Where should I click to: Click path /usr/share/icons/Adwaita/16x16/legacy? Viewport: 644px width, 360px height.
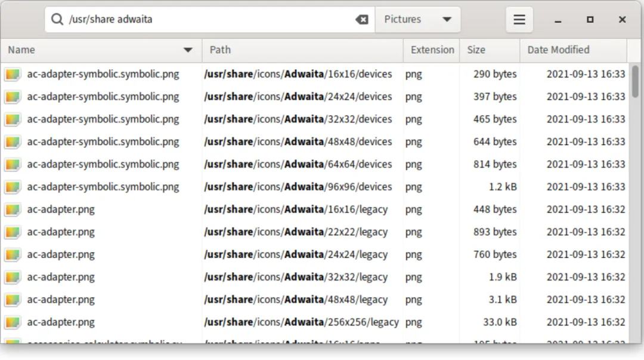click(296, 210)
